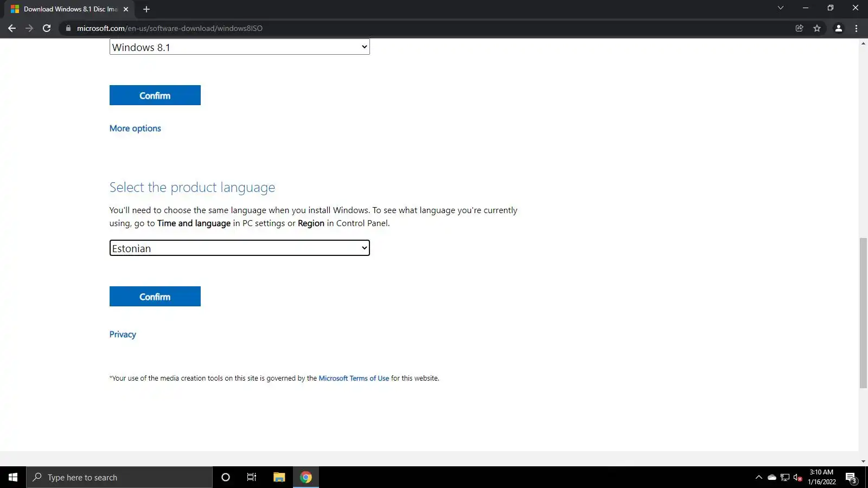Open Cortana from the taskbar
This screenshot has height=488, width=868.
[226, 477]
